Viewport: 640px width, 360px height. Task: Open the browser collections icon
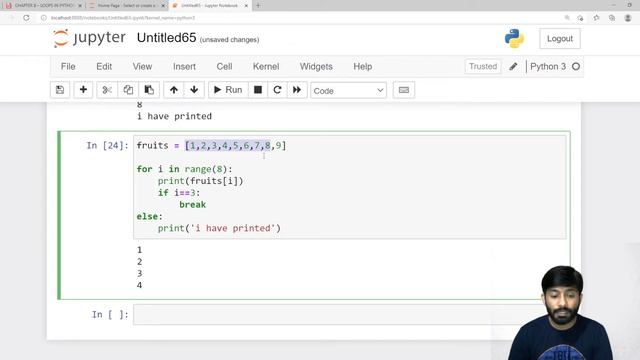coord(612,18)
